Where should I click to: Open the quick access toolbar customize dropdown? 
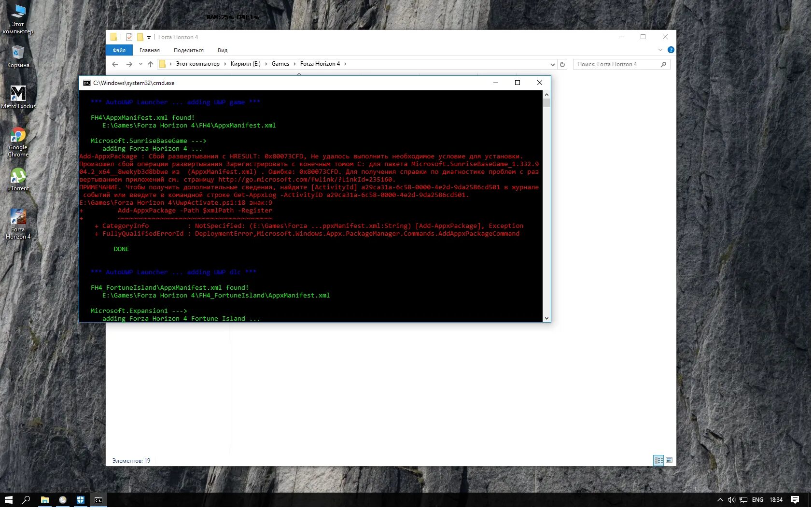[x=149, y=37]
